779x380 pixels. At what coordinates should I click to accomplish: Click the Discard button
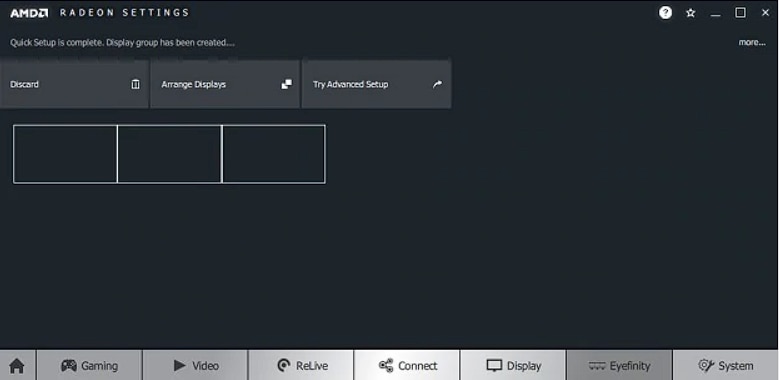tap(74, 84)
